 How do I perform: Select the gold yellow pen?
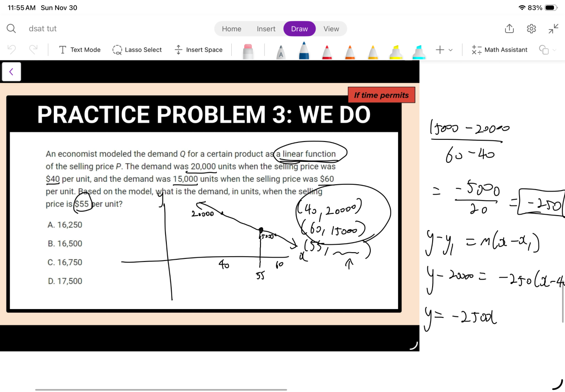(x=373, y=52)
